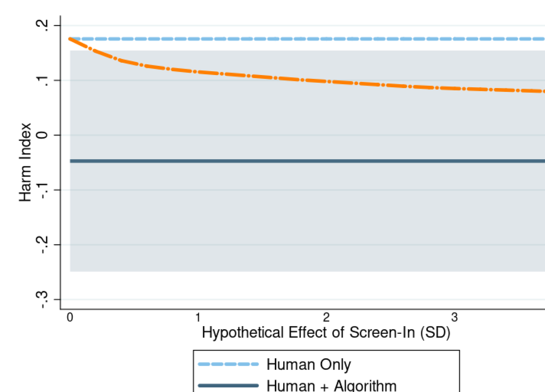Viewport: 545px width, 392px height.
Task: Click the y-axis tick label -.2
Action: pyautogui.click(x=42, y=245)
